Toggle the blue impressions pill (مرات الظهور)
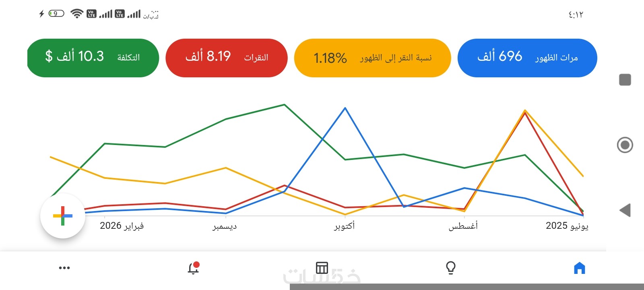This screenshot has height=290, width=644. [527, 58]
